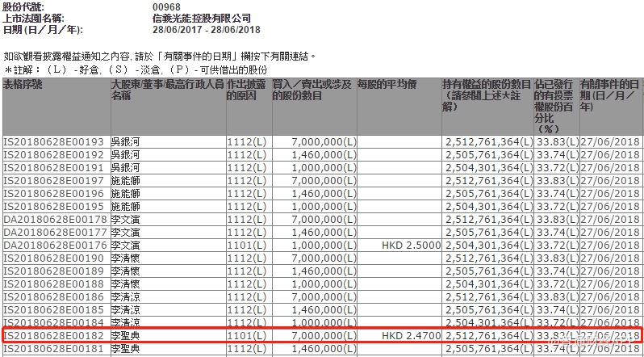This screenshot has height=357, width=644.
Task: Click 2,504,301,364(L) in row IS20180628E00195
Action: (x=490, y=207)
